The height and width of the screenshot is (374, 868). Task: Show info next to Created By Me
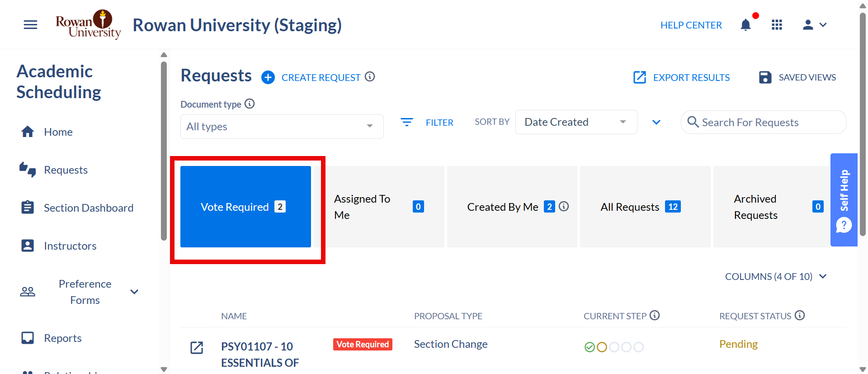(564, 206)
